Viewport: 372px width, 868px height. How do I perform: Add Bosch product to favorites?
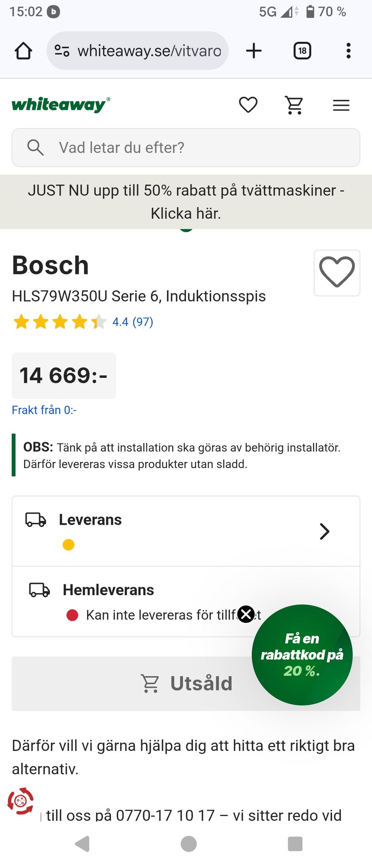coord(337,273)
